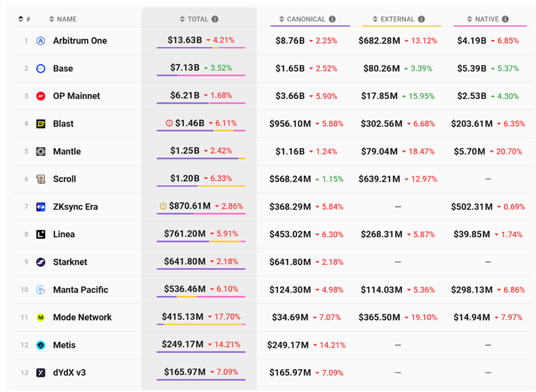The width and height of the screenshot is (536, 392).
Task: Click the Arbitrum One logo icon
Action: 40,41
